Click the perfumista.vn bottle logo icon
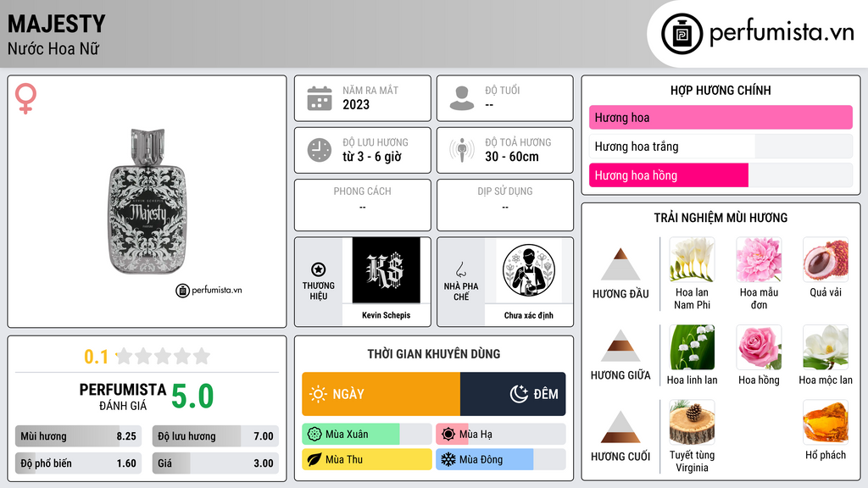 (x=682, y=34)
